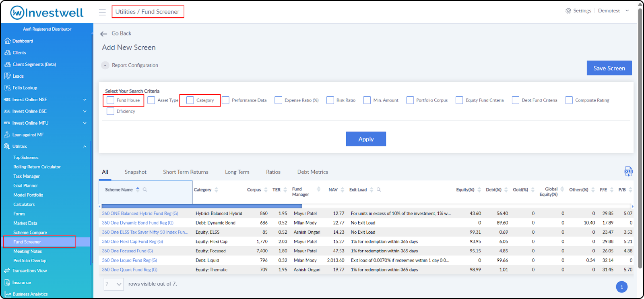Sort by NAV column arrows
644x299 pixels.
point(343,190)
